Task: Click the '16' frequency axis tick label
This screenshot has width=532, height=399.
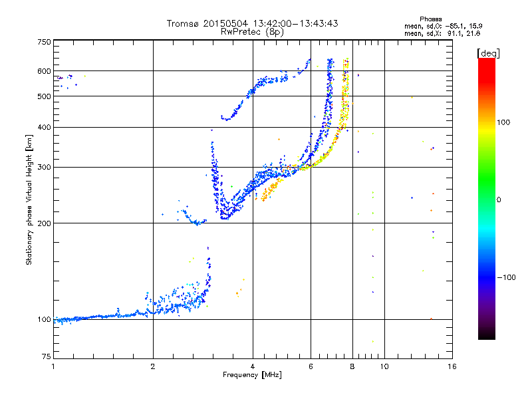Action: 452,366
